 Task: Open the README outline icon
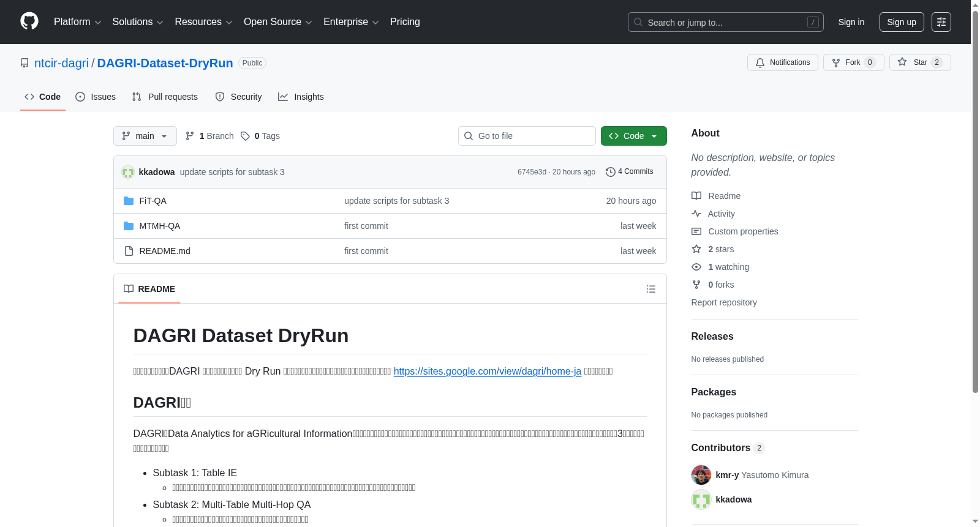coord(651,289)
